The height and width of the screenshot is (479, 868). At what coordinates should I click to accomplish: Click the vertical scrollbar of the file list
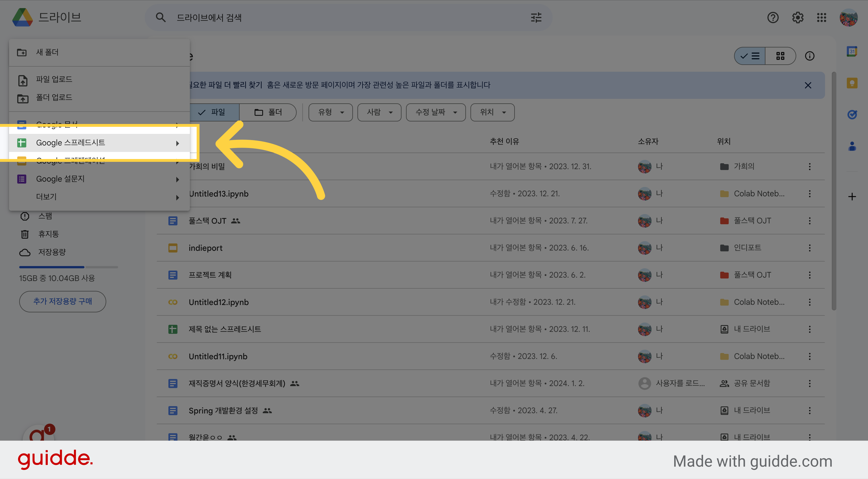pyautogui.click(x=834, y=191)
